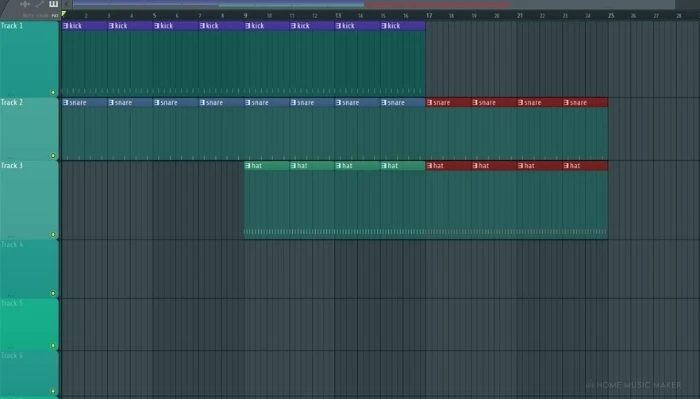The image size is (700, 399).
Task: Select the Track 6 header
Action: [29, 374]
